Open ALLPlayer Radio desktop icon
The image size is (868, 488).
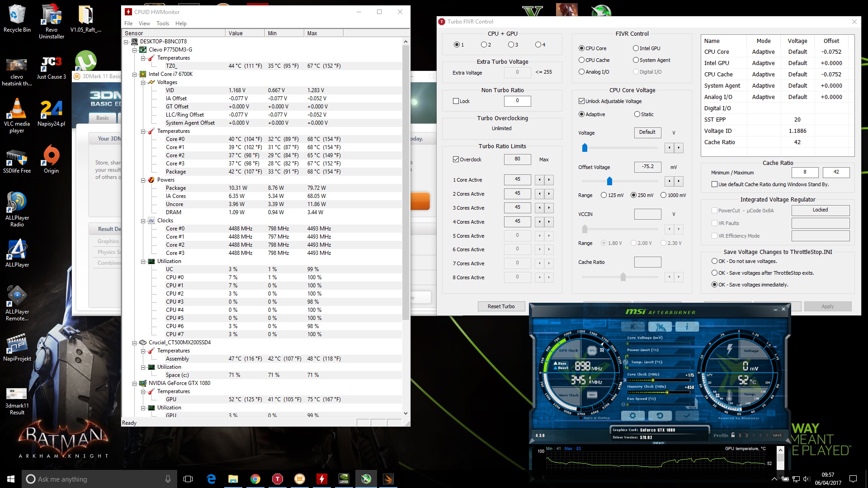pos(17,209)
